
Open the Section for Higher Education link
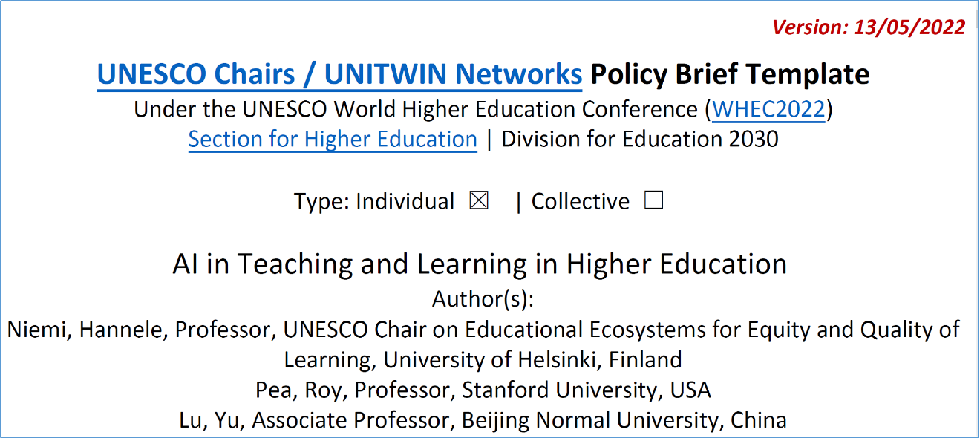point(333,140)
